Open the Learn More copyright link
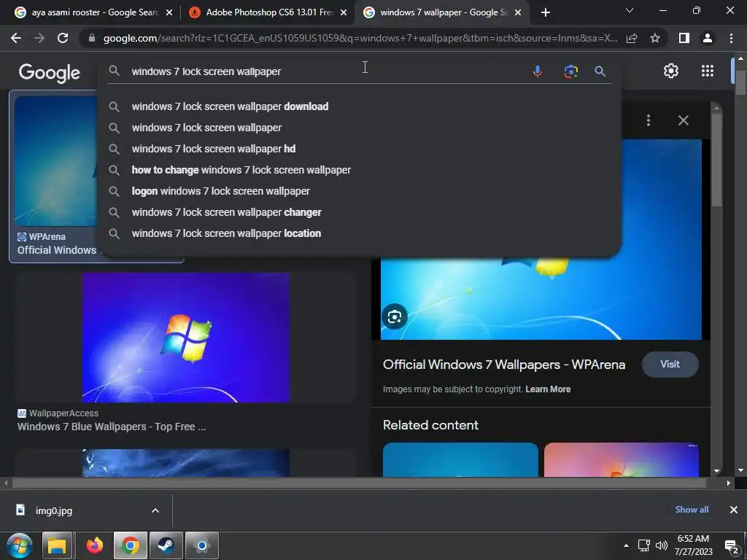Screen dimensions: 747x560 548,389
